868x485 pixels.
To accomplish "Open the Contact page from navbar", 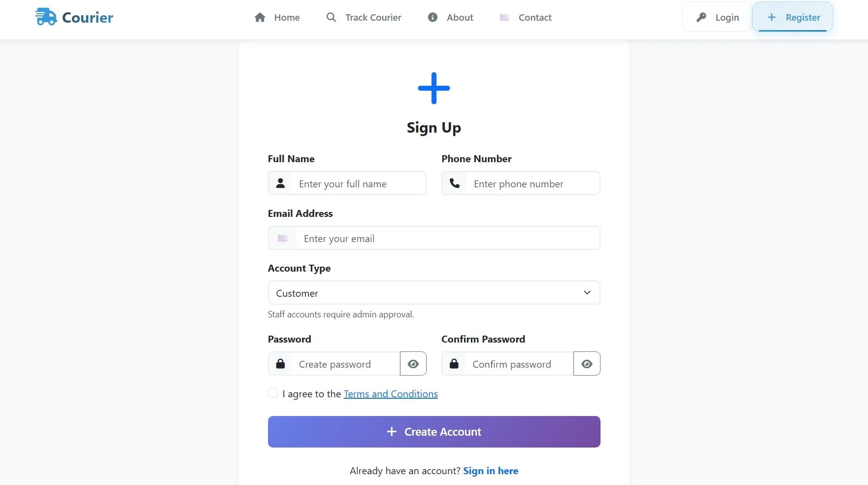I will [x=534, y=17].
